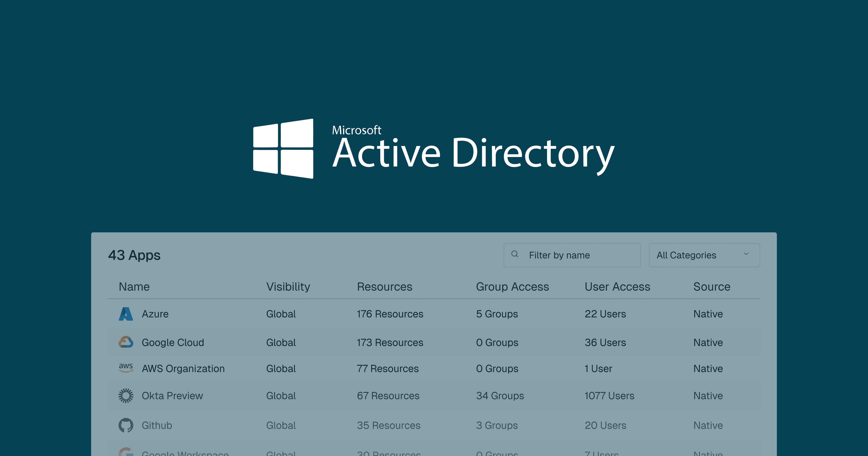
Task: Click the Github octocat icon
Action: [126, 425]
